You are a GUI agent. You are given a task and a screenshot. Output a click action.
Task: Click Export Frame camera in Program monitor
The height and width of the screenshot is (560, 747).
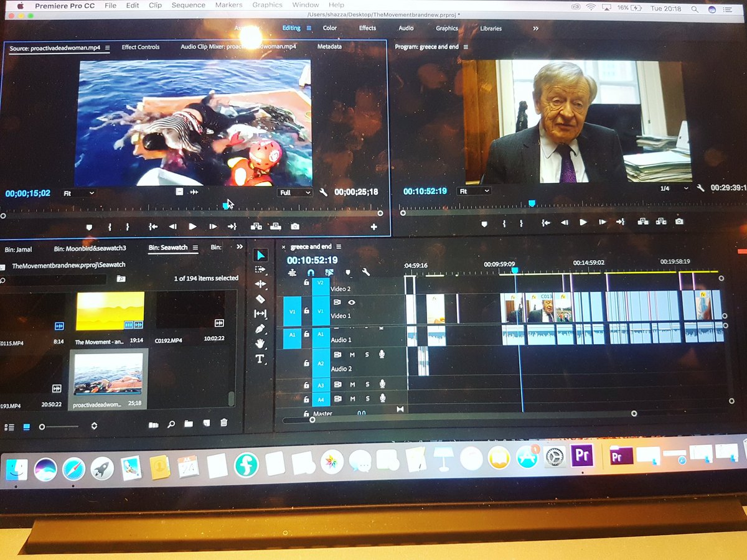point(679,222)
